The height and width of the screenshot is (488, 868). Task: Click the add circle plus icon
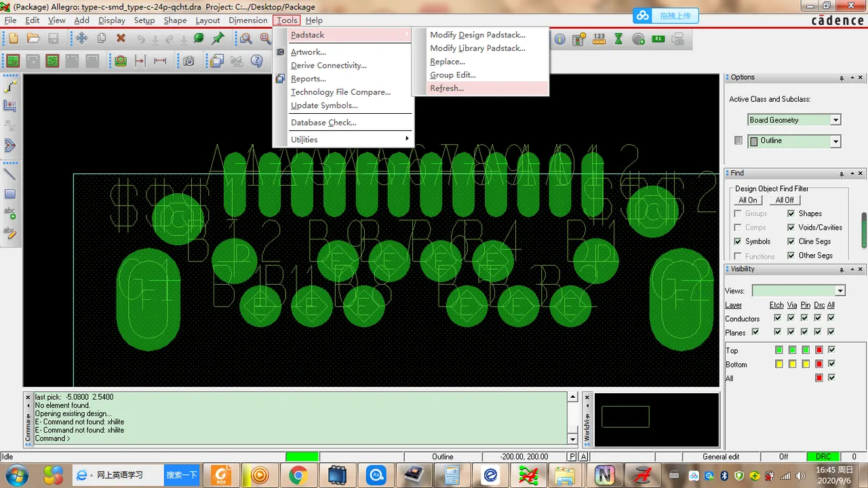click(x=639, y=39)
